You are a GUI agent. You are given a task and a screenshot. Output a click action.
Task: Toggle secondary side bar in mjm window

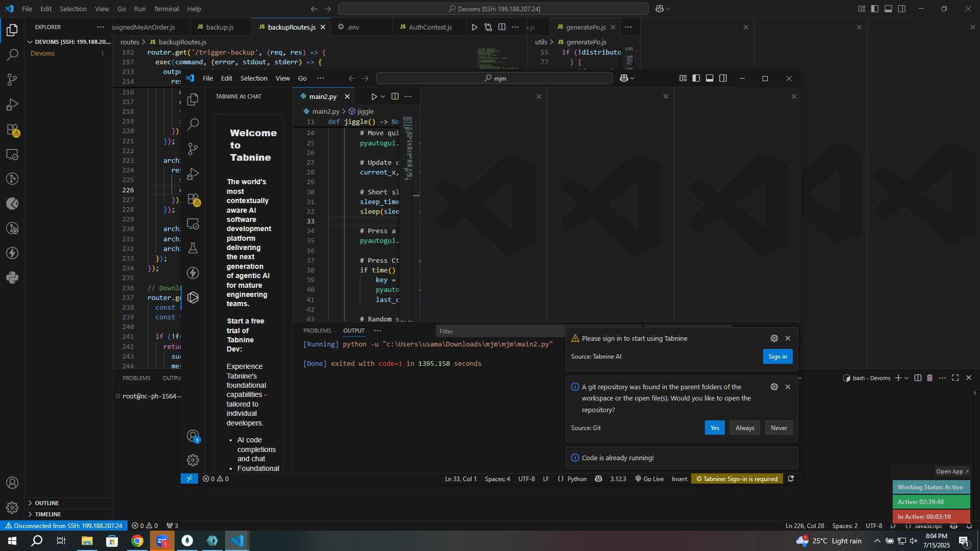click(723, 78)
